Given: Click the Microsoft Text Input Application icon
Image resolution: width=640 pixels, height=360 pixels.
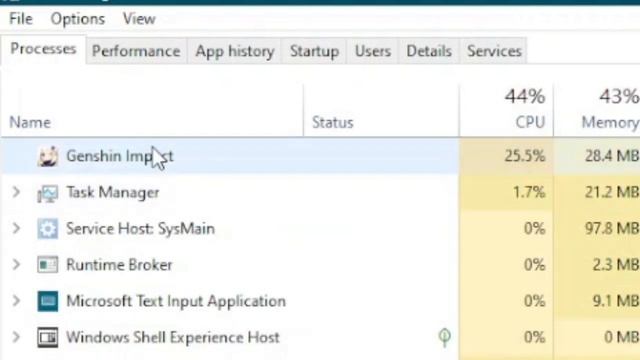Looking at the screenshot, I should [48, 301].
